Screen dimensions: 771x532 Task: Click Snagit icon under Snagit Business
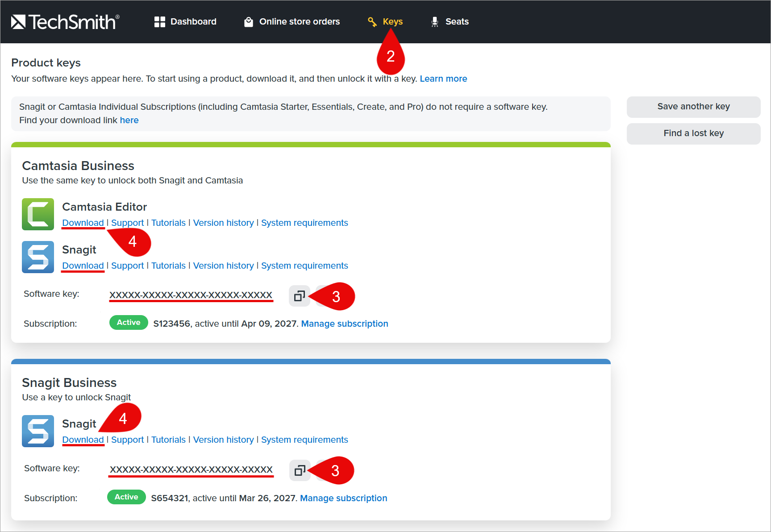(38, 431)
